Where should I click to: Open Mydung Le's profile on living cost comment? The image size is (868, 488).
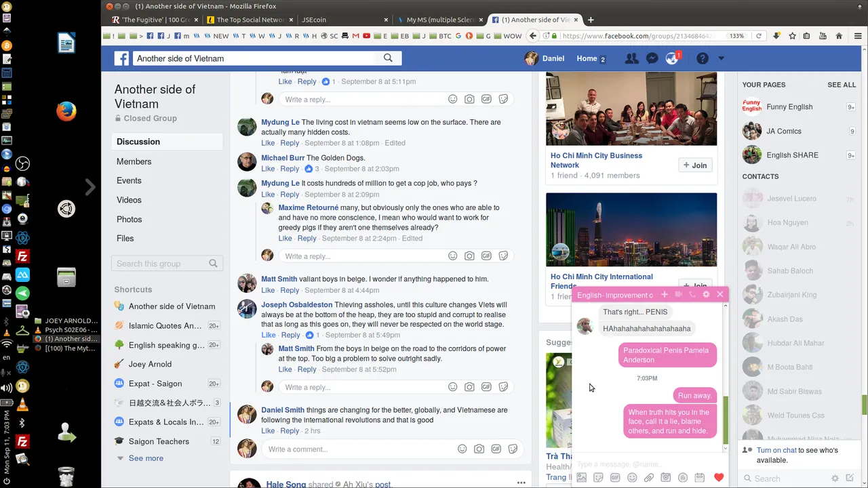click(x=280, y=122)
